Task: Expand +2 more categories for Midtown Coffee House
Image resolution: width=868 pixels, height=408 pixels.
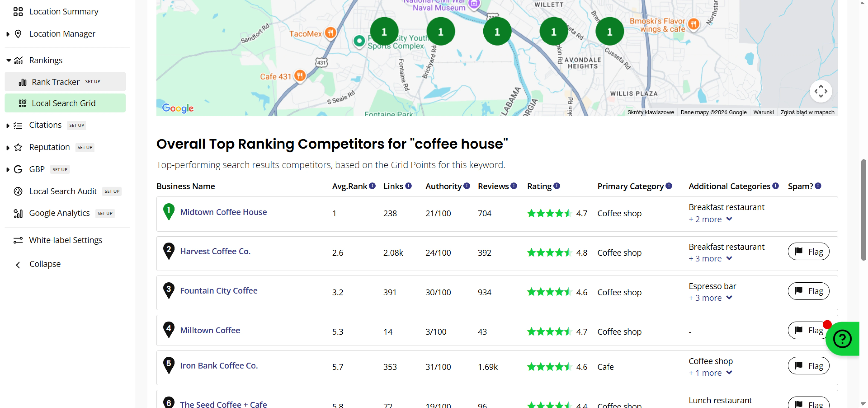Action: 710,219
